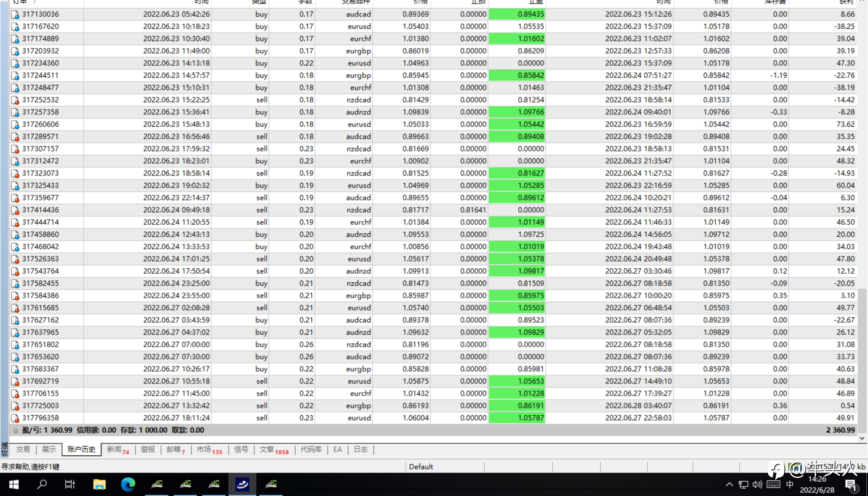Select order row 317584386

433,296
